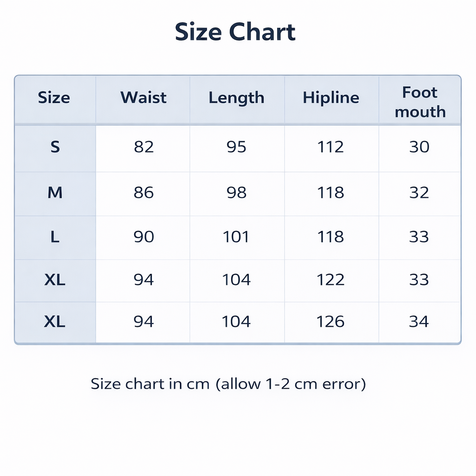Select the length value 101
This screenshot has height=476, width=476.
236,237
